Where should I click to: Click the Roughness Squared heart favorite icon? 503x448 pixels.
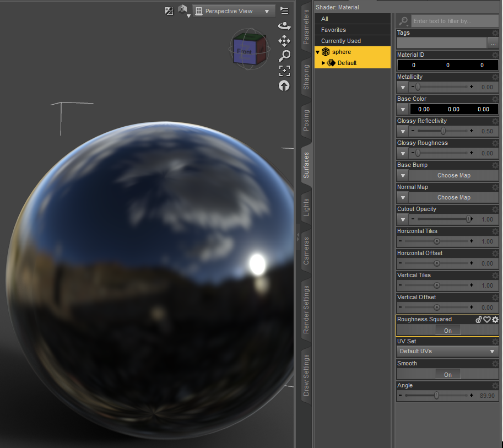pyautogui.click(x=487, y=319)
